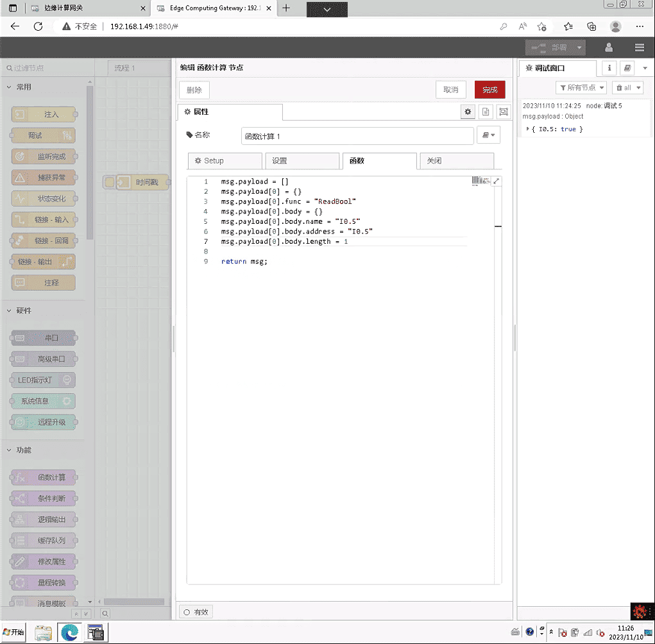Open the Setup tab of function node
Viewport: 655px width, 644px height.
click(x=225, y=161)
